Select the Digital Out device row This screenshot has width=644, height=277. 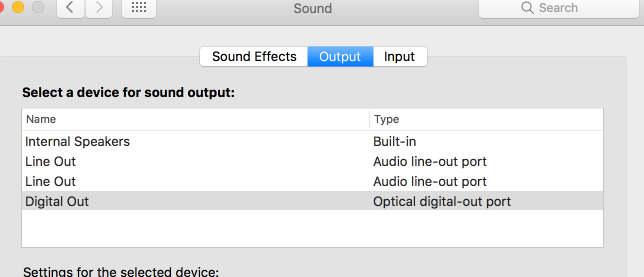click(x=57, y=201)
